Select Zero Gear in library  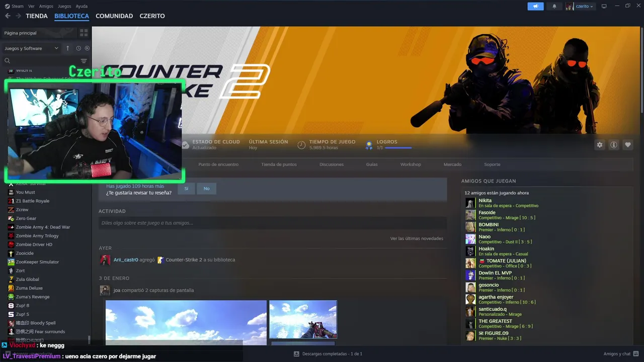point(26,218)
